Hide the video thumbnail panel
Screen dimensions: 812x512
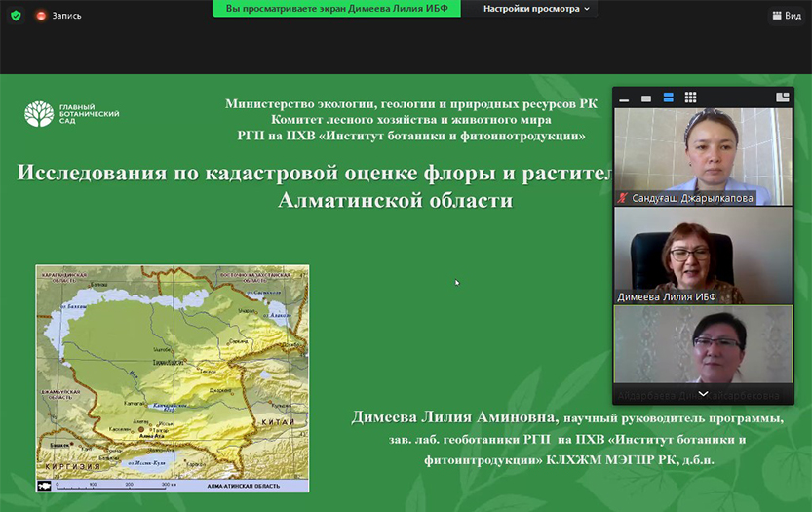(x=622, y=98)
